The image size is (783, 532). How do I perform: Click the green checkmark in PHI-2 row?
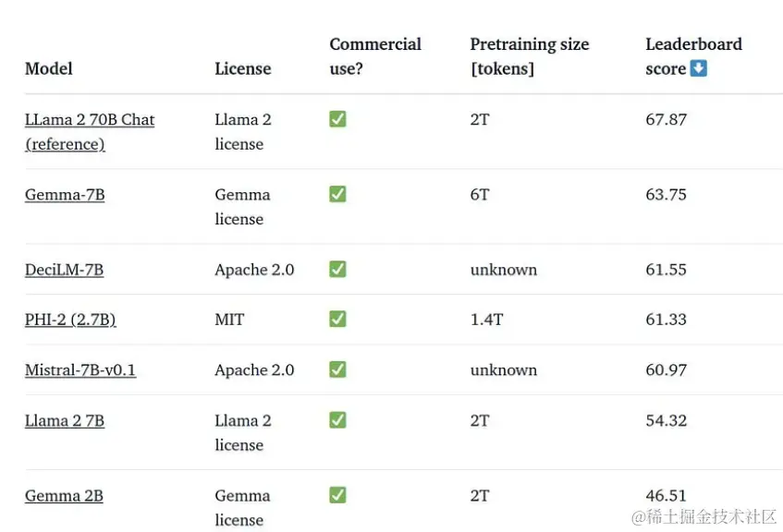337,319
